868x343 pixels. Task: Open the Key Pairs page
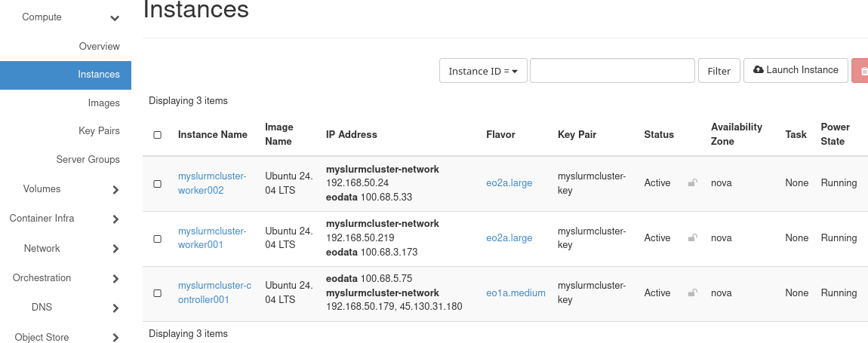click(99, 131)
